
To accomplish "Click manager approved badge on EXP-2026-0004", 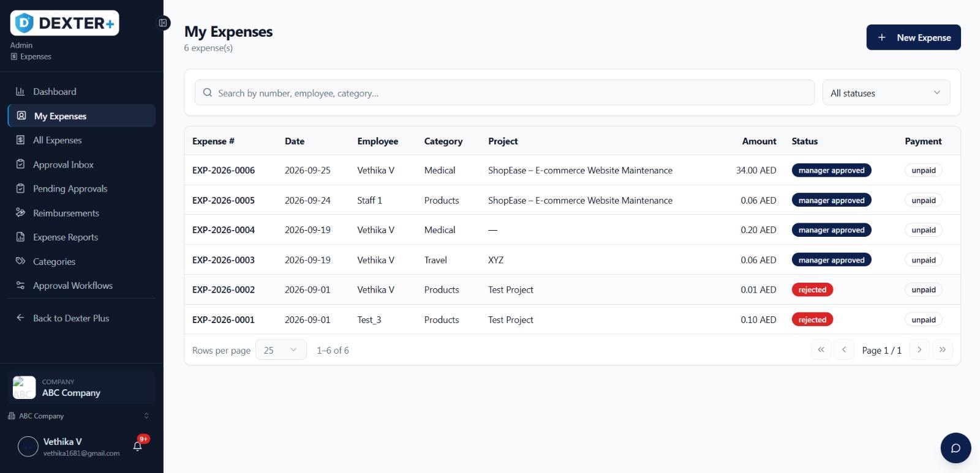I will pos(831,230).
